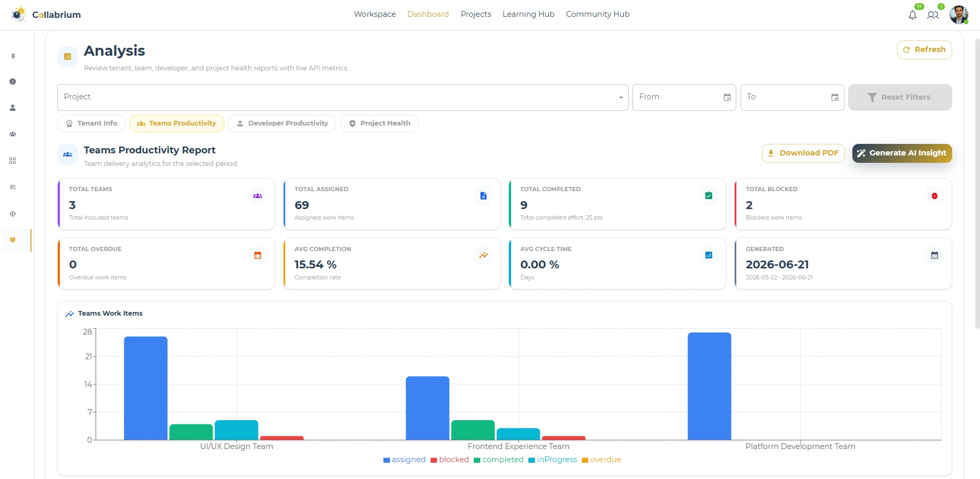Open the contacts people icon in header
The height and width of the screenshot is (479, 980).
(933, 15)
